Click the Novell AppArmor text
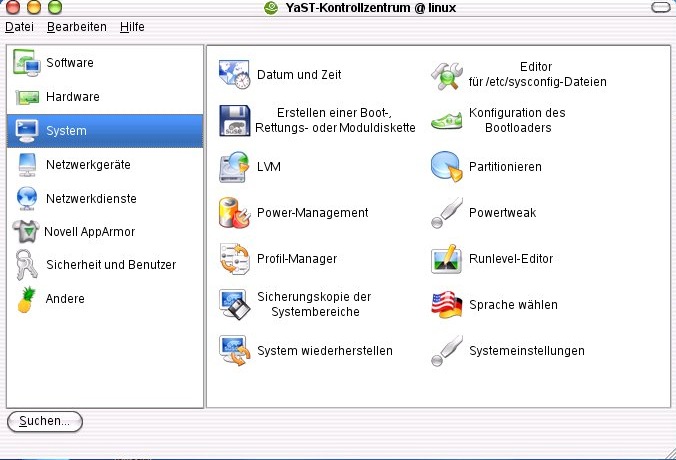Image resolution: width=676 pixels, height=460 pixels. click(x=90, y=232)
